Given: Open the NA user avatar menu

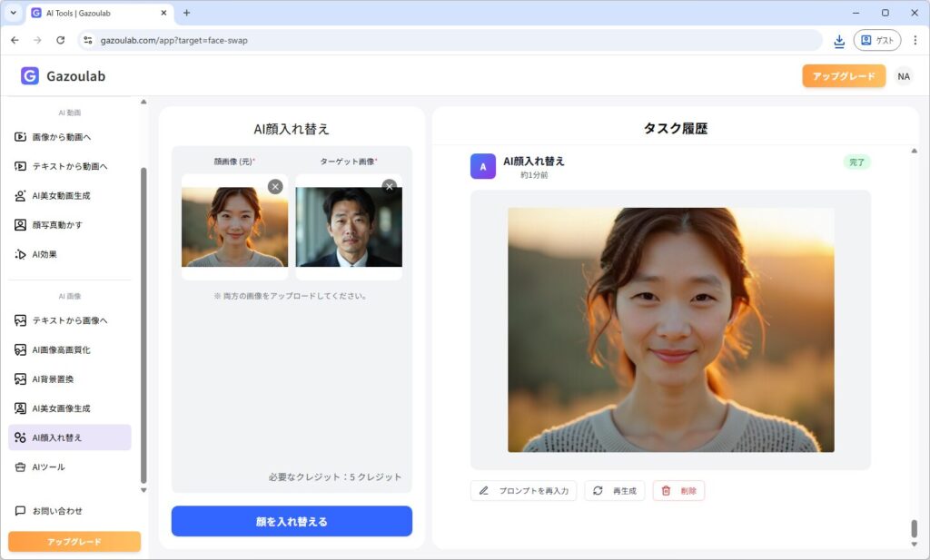Looking at the screenshot, I should 904,76.
